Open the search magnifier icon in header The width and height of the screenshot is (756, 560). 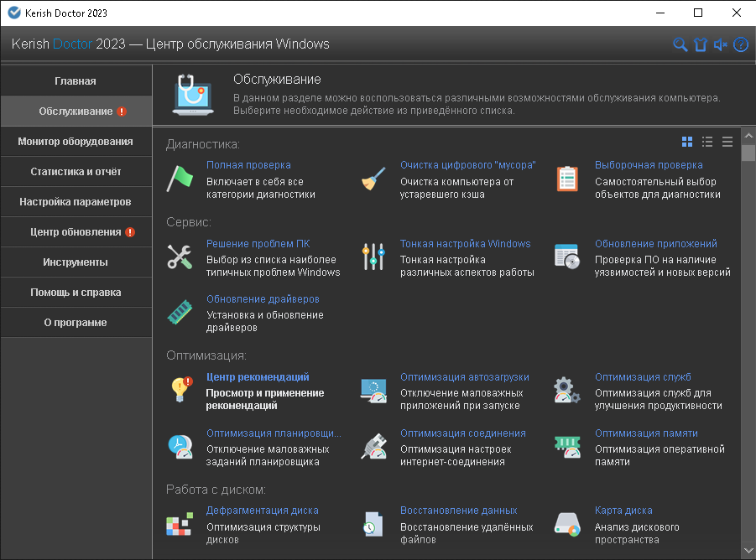[x=680, y=44]
